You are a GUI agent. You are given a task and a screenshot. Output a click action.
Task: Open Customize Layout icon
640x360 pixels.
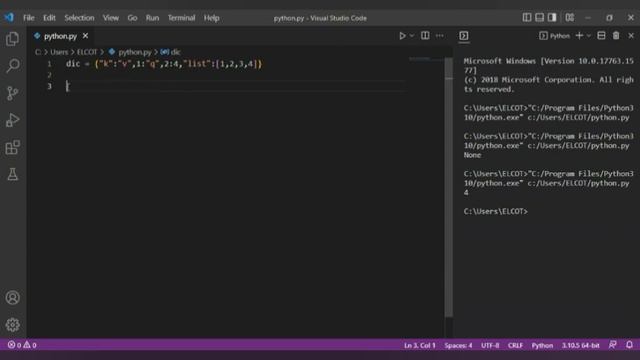pos(570,18)
